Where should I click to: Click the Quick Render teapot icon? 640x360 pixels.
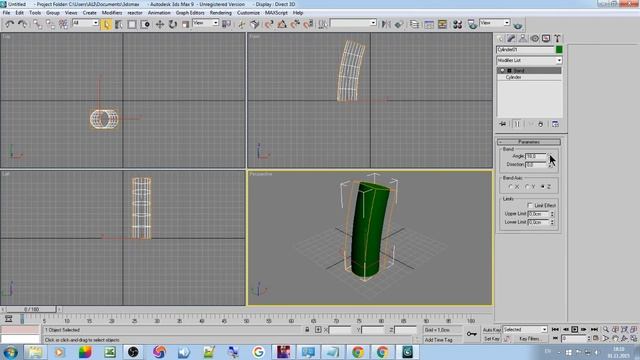coord(518,25)
